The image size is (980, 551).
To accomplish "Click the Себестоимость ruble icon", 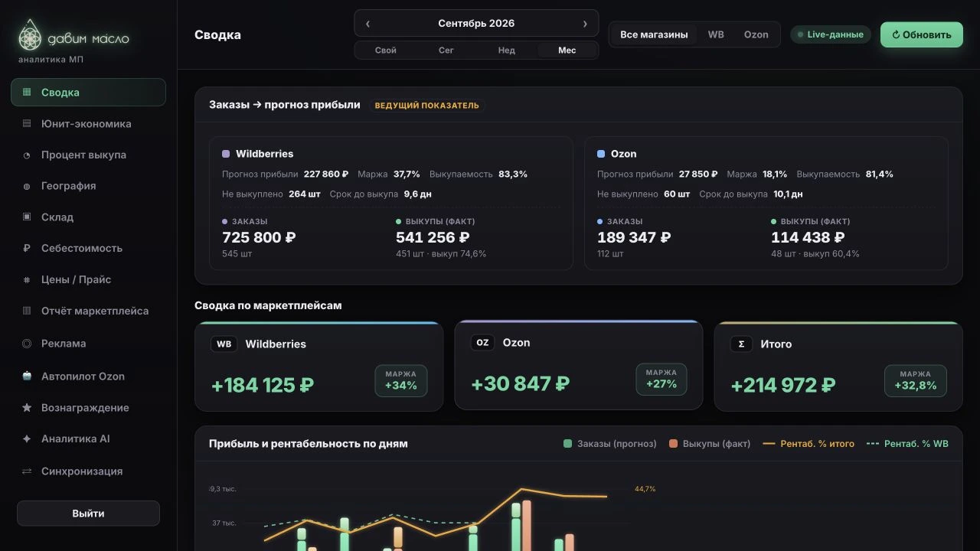I will point(27,249).
